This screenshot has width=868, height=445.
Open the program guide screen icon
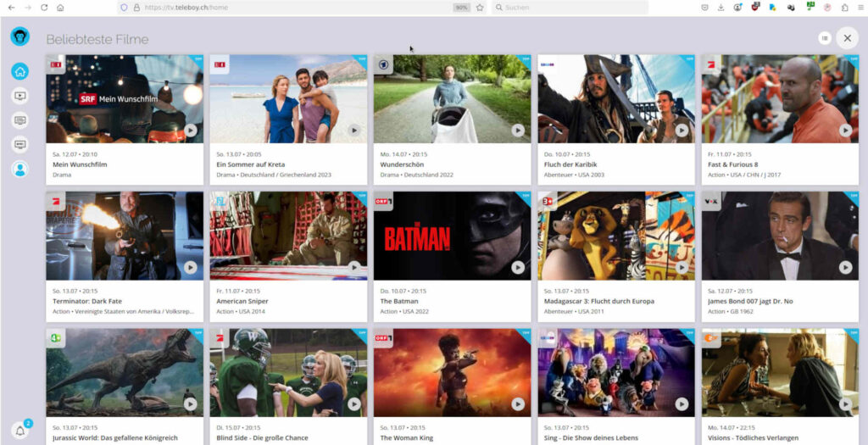pos(20,120)
